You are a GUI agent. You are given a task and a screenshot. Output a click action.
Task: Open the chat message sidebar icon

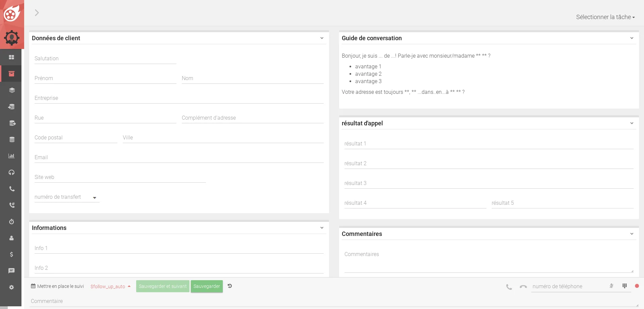pos(11,271)
